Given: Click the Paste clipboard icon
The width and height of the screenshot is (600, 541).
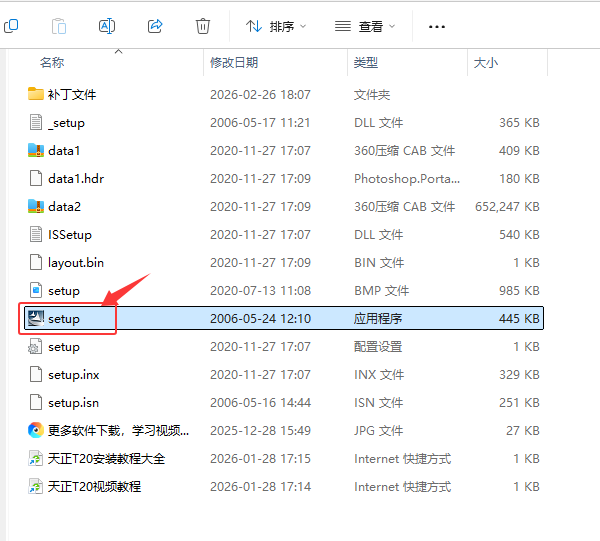Looking at the screenshot, I should 59,26.
